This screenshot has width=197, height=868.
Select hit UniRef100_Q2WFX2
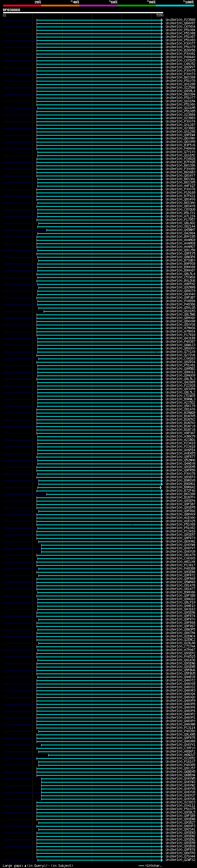[180, 860]
